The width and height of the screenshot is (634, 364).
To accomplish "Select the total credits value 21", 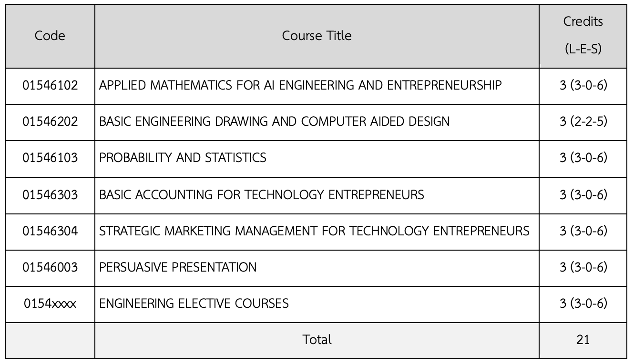I will tap(583, 340).
